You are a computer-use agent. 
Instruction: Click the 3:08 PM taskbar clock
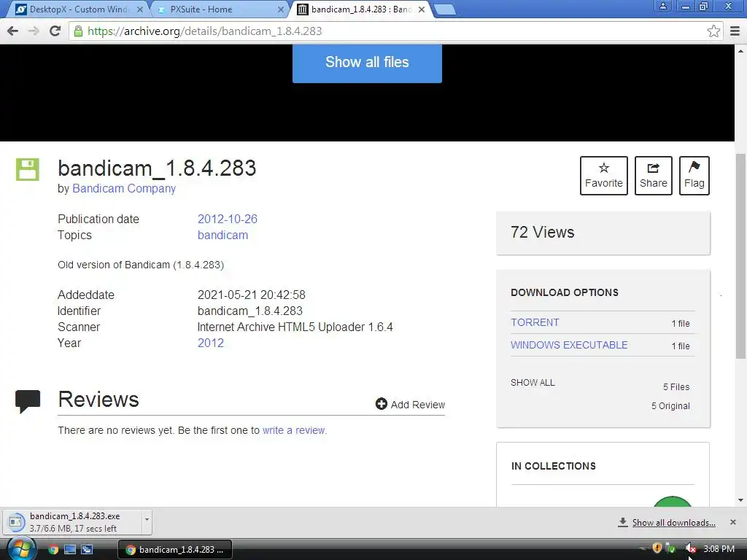pos(719,548)
